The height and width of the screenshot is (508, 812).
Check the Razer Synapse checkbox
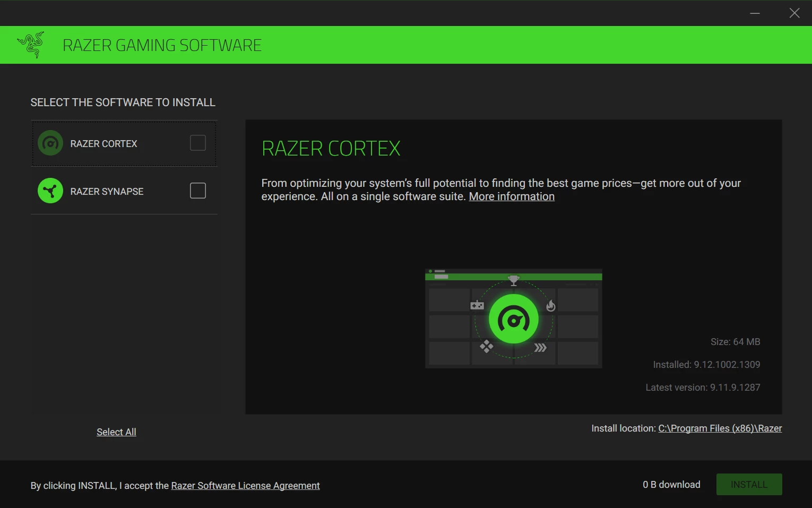[x=197, y=190]
